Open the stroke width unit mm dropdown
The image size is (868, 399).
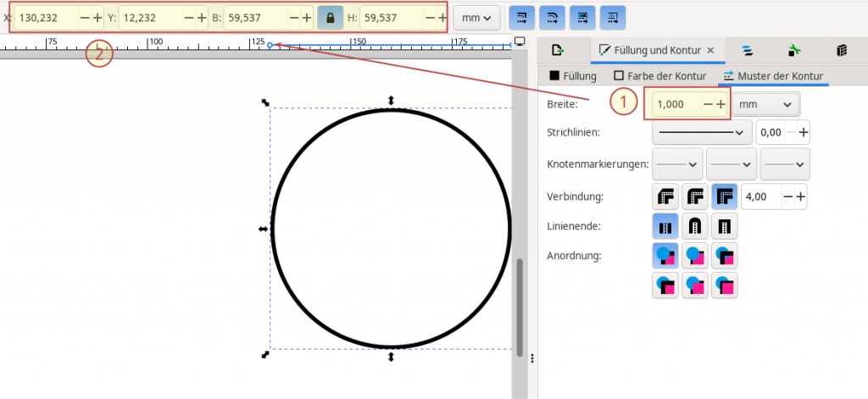(765, 103)
